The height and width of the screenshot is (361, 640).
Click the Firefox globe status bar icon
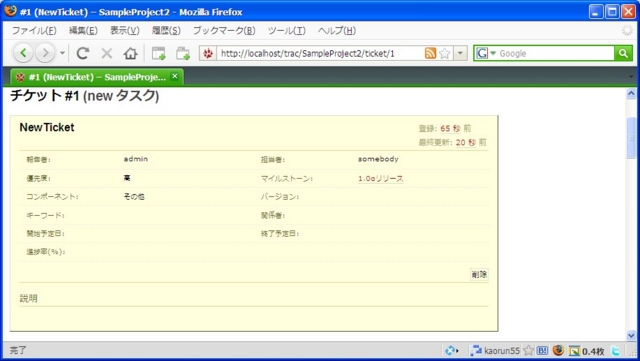[558, 350]
